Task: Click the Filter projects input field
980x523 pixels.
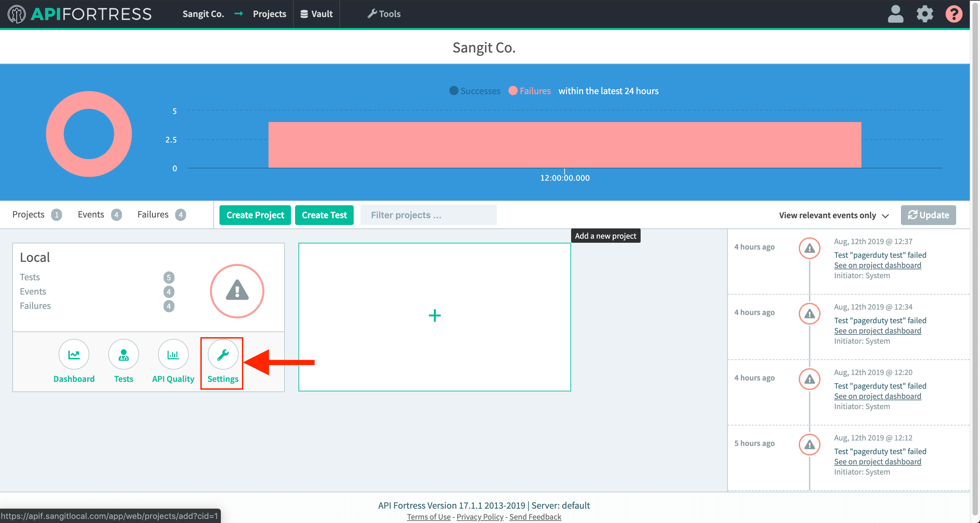Action: [x=428, y=215]
